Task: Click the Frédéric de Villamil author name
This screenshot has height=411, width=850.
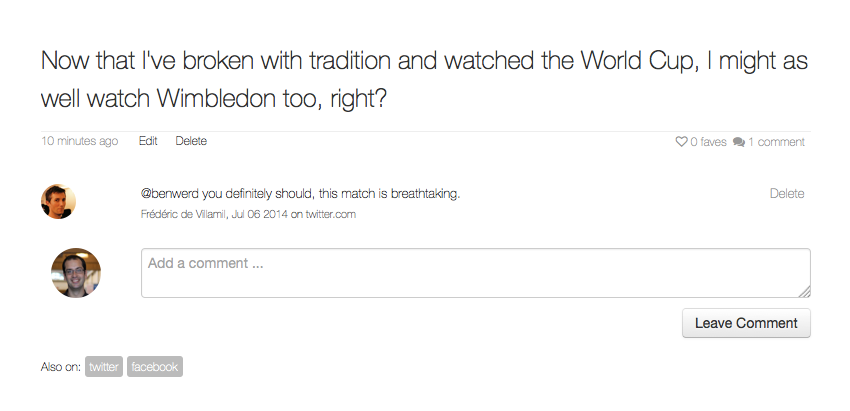Action: coord(184,214)
